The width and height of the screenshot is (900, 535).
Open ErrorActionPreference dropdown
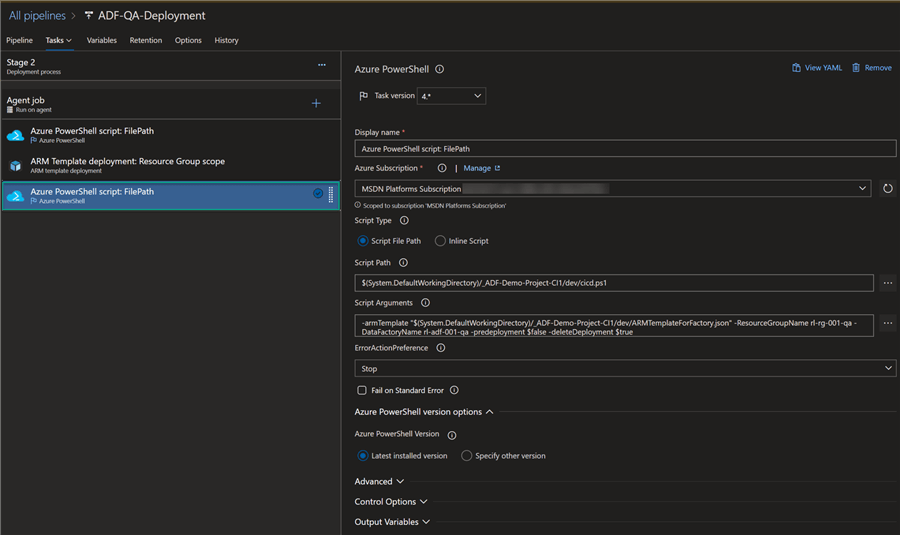(625, 368)
